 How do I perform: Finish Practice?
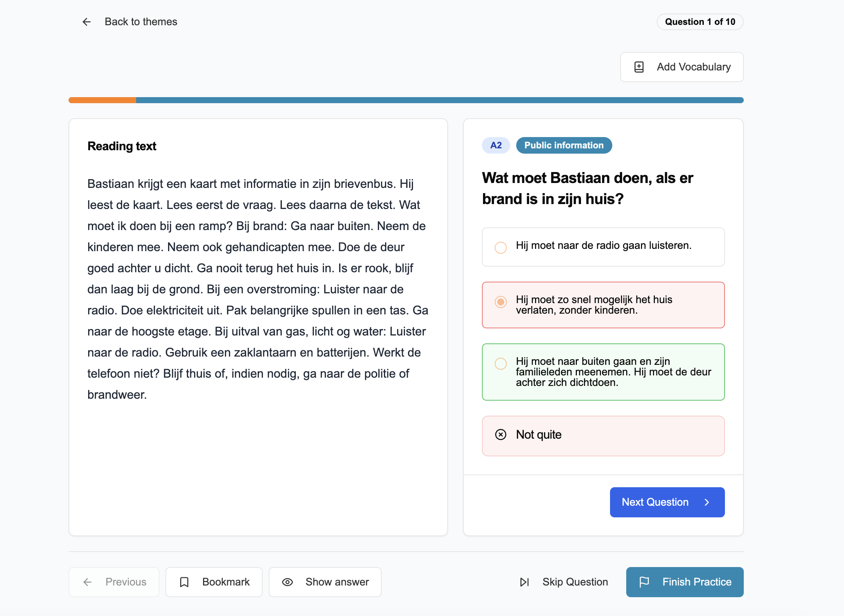tap(685, 582)
